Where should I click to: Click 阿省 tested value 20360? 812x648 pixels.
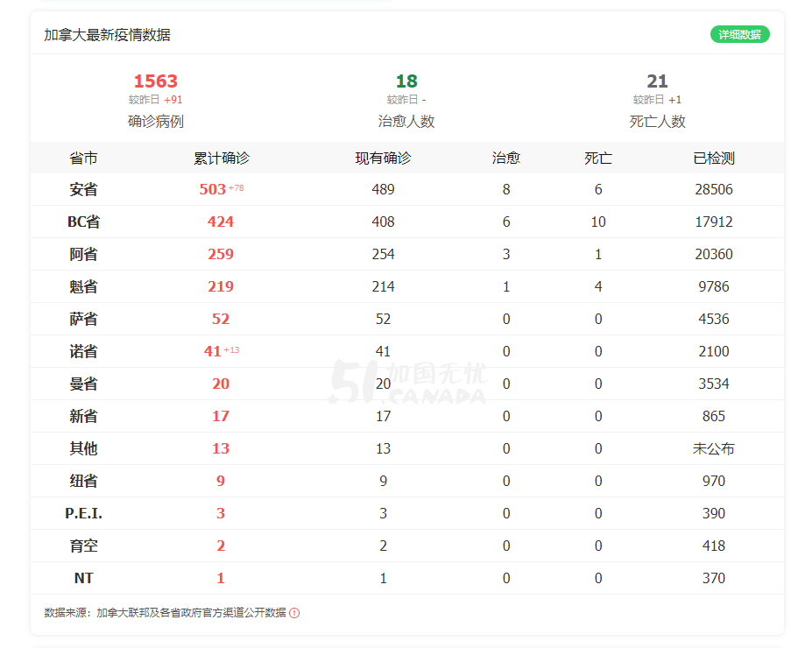click(x=714, y=254)
